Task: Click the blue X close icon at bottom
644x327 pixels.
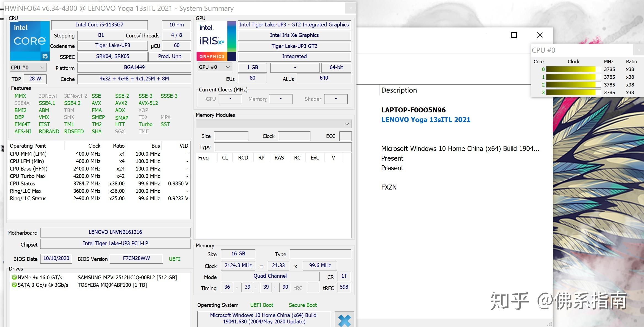Action: tap(344, 320)
